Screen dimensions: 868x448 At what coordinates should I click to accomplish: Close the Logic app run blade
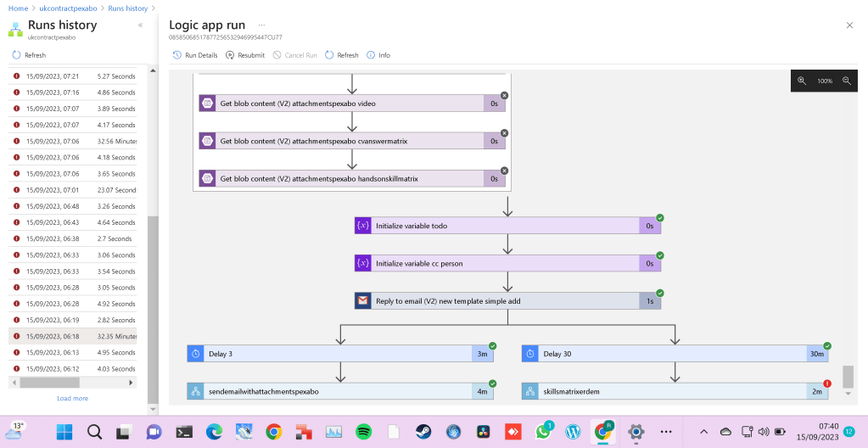849,25
